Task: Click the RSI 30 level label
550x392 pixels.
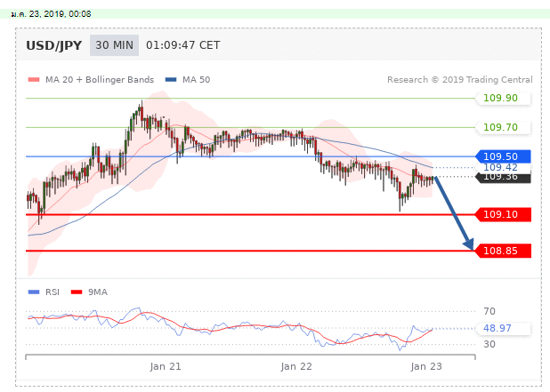Action: 489,344
